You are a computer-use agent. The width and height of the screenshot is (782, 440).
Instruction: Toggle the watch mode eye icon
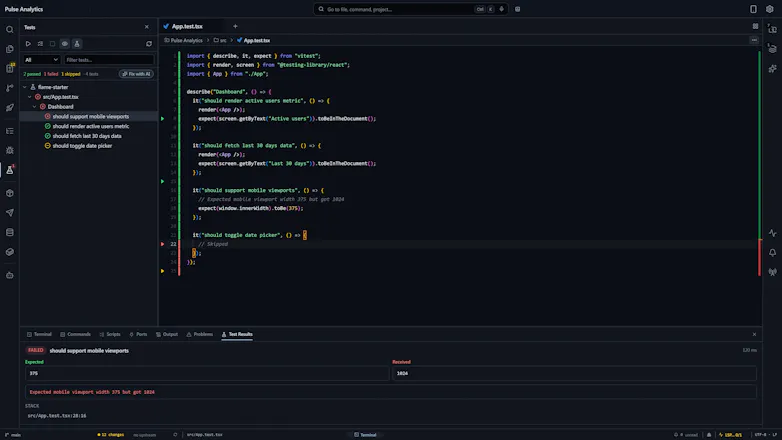tap(64, 44)
